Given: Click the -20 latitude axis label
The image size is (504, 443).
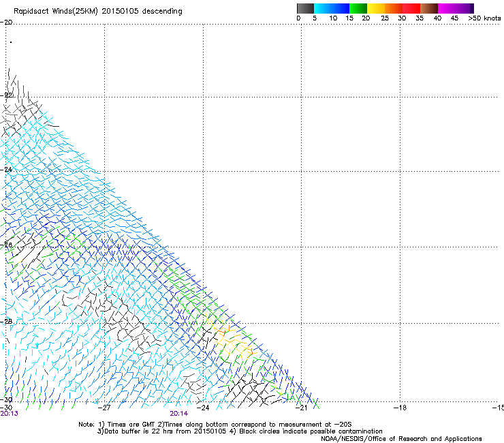Looking at the screenshot, I should 6,22.
